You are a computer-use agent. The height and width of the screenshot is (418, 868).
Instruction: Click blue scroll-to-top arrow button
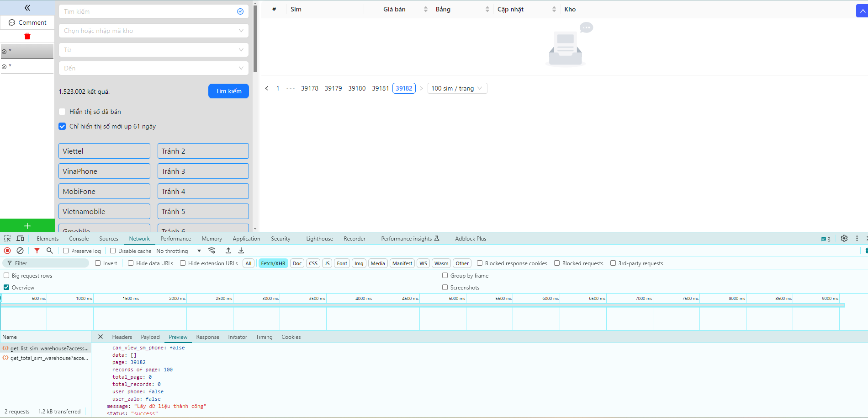(x=862, y=11)
